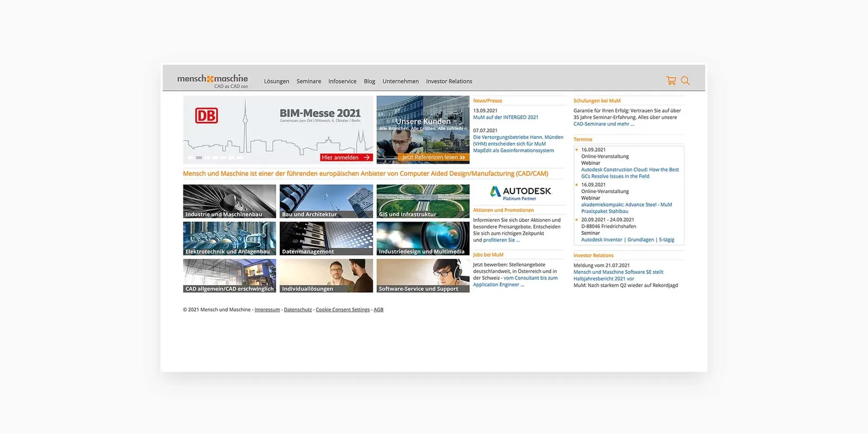This screenshot has width=868, height=434.
Task: Click the Mensch und Maschine logo
Action: click(213, 81)
